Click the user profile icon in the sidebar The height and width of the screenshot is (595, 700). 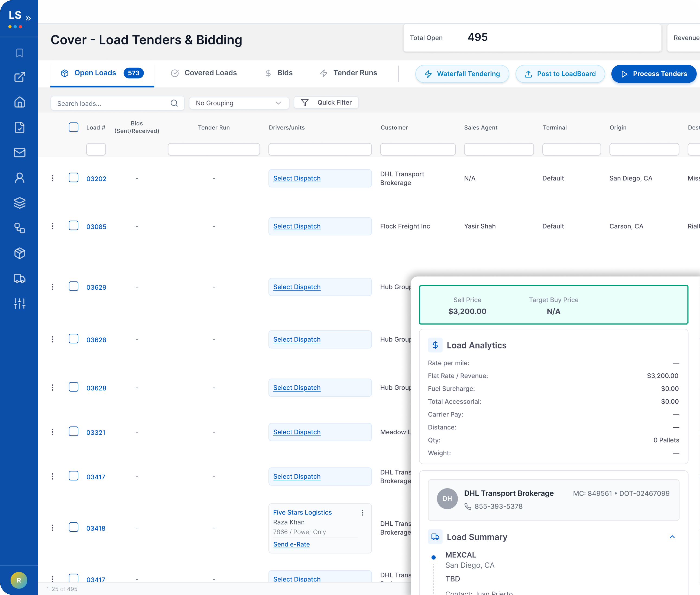[x=20, y=178]
